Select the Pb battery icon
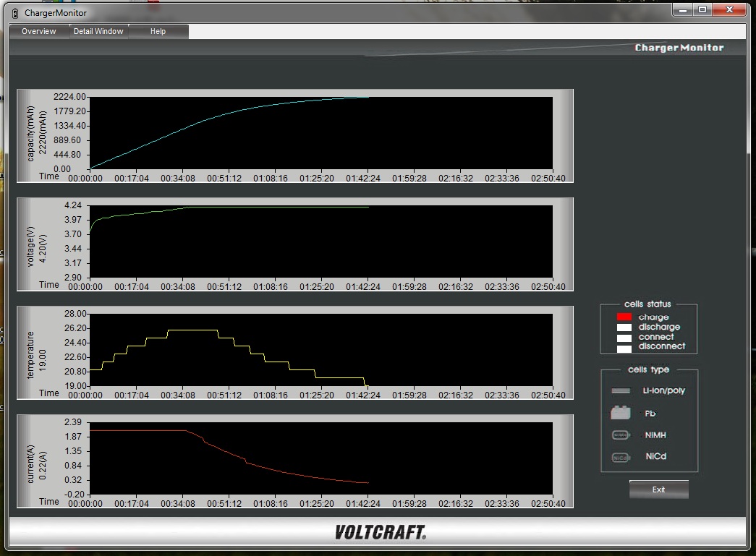 click(621, 414)
